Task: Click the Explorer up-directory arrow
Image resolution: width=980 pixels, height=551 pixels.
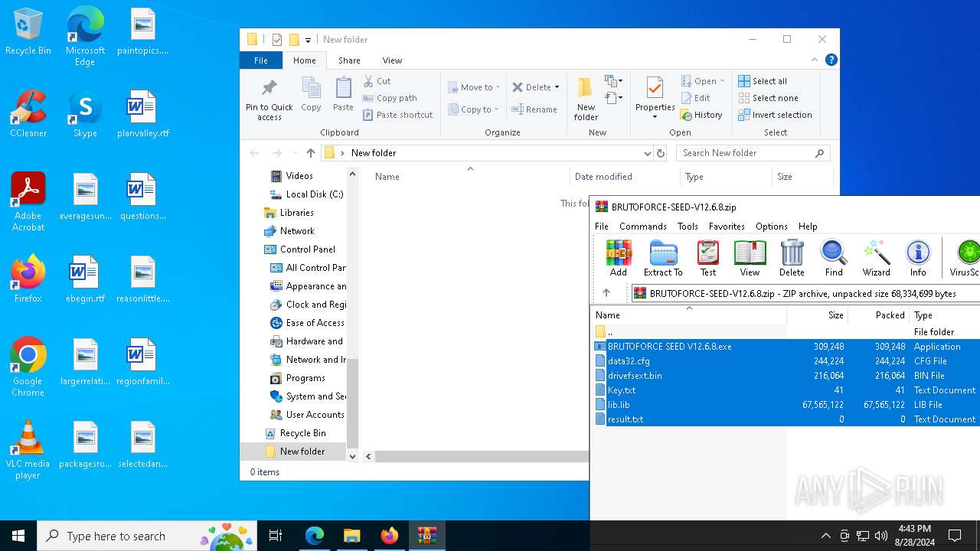Action: click(310, 153)
